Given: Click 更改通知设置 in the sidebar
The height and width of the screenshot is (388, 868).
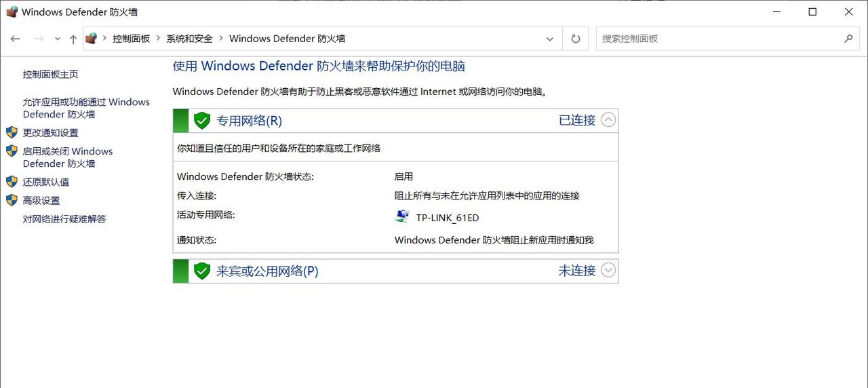Looking at the screenshot, I should (x=50, y=133).
